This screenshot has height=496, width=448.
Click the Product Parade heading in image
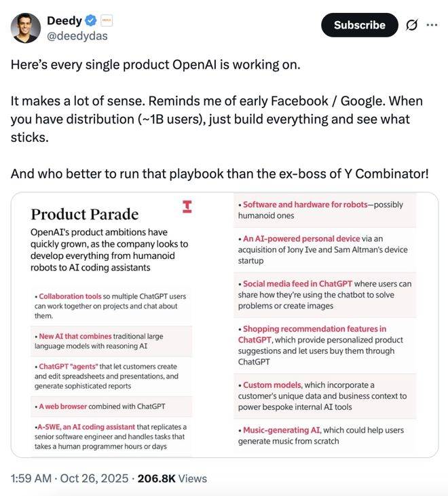(x=84, y=215)
